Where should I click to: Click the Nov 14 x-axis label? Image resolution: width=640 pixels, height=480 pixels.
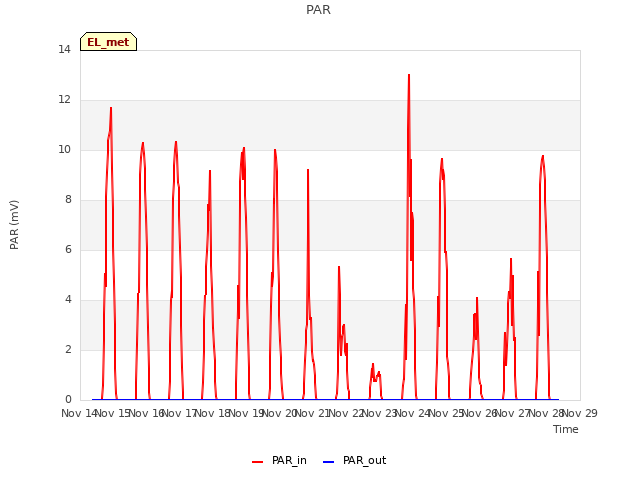[79, 413]
